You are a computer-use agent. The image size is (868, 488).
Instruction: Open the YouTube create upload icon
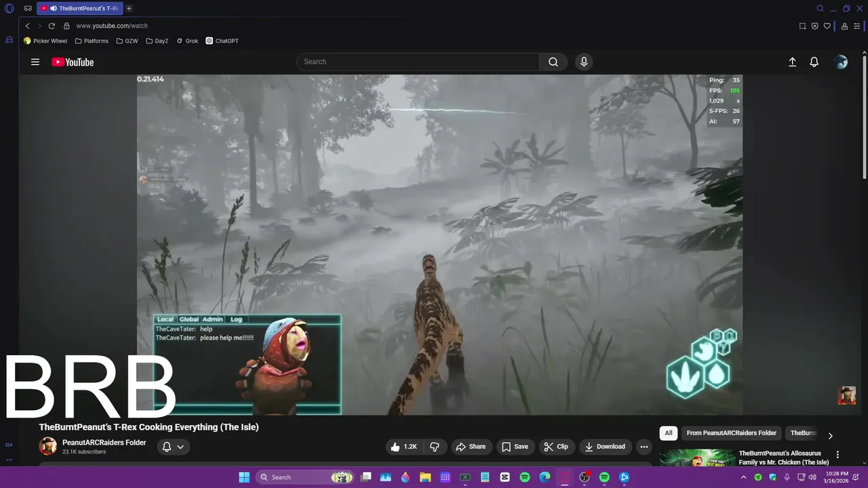tap(792, 62)
